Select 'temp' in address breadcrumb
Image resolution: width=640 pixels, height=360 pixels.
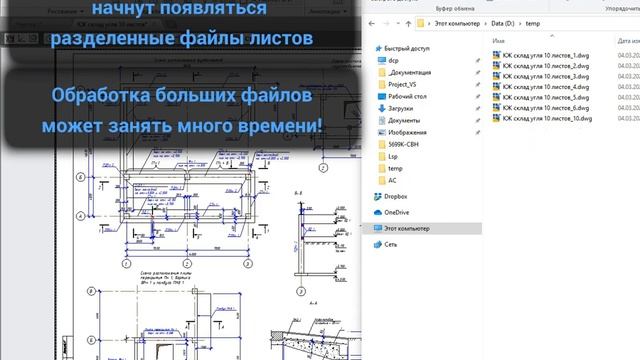point(532,24)
